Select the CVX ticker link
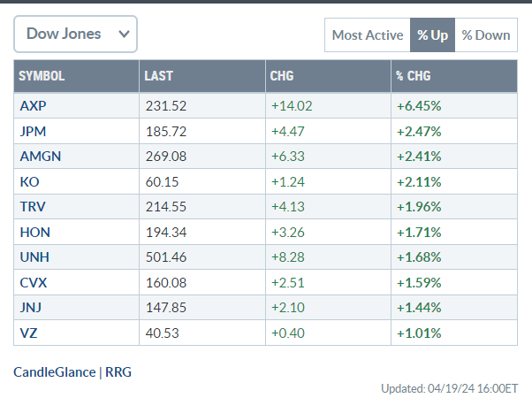Viewport: 532px width, 398px height. 31,283
